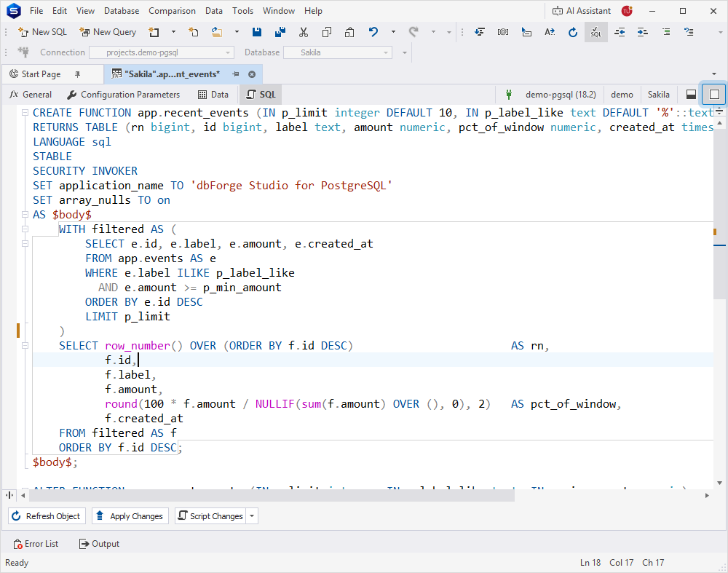The height and width of the screenshot is (573, 728).
Task: Toggle the SQL checkmark toolbar button
Action: click(596, 32)
